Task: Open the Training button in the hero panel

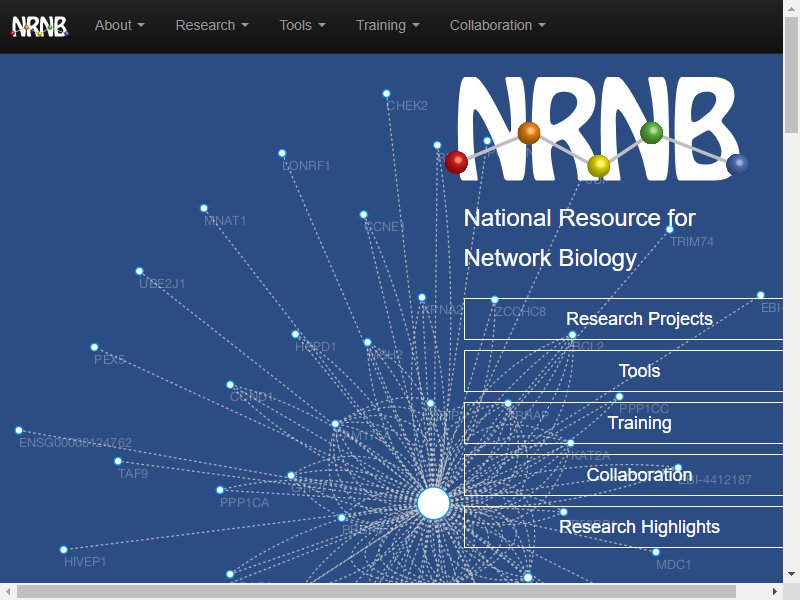Action: pyautogui.click(x=623, y=423)
